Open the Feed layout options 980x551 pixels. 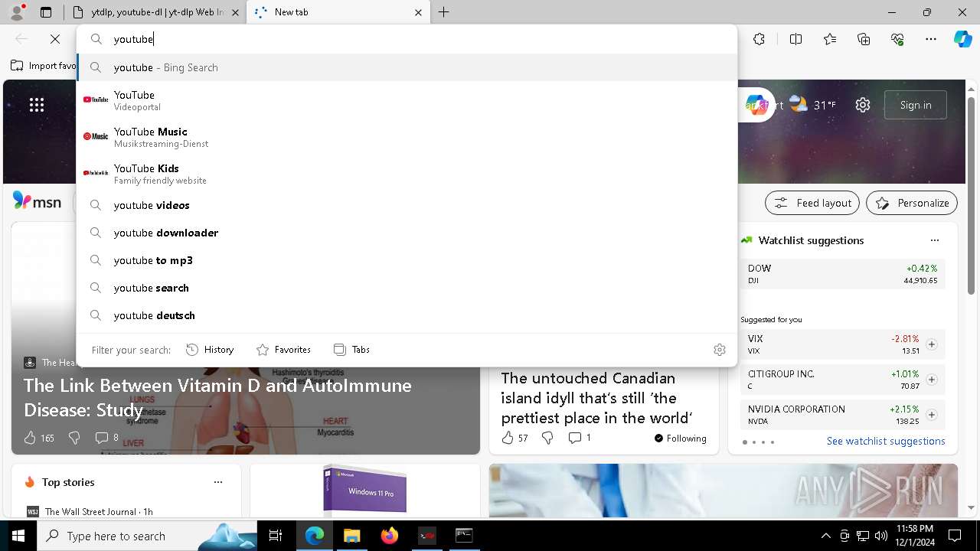(812, 203)
